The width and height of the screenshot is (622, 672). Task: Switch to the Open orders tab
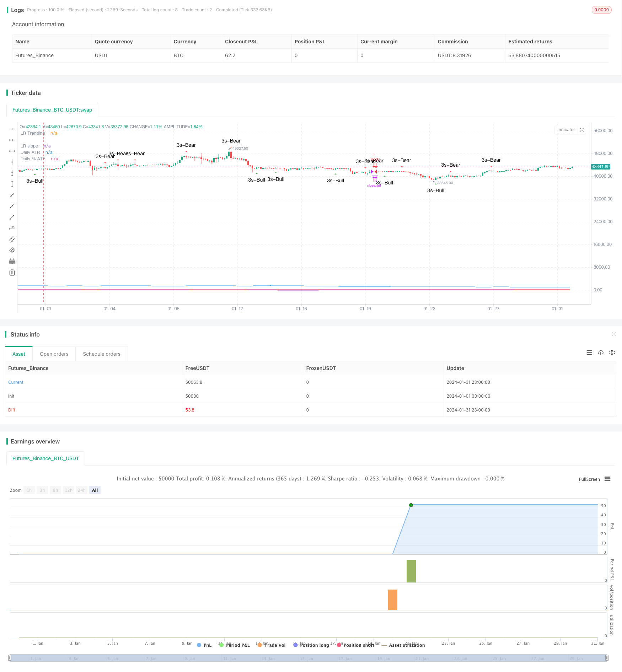pos(54,354)
